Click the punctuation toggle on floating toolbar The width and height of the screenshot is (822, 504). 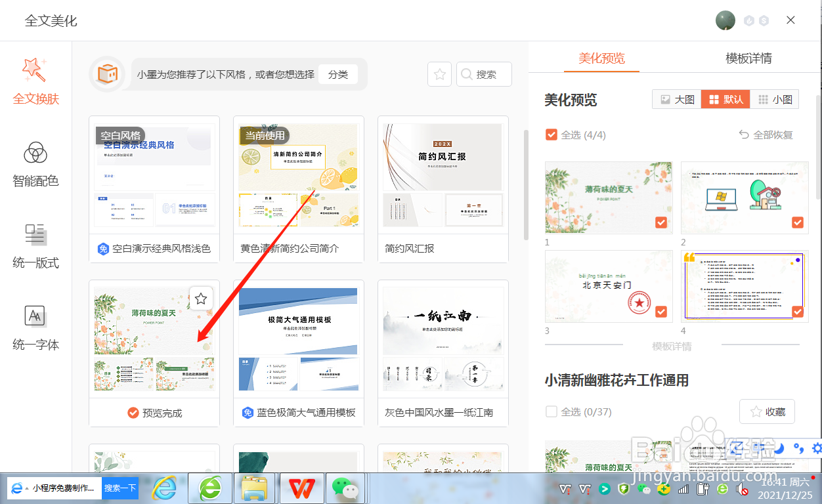[798, 449]
